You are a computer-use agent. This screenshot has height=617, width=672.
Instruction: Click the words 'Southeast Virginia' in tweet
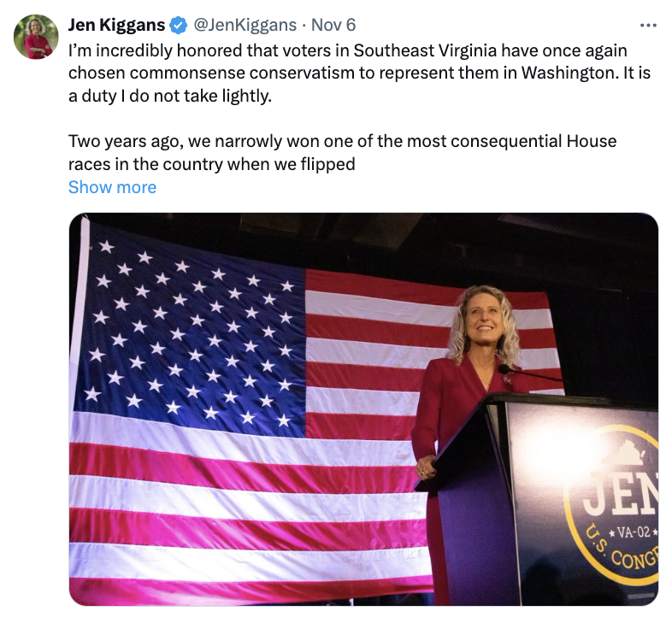(424, 50)
